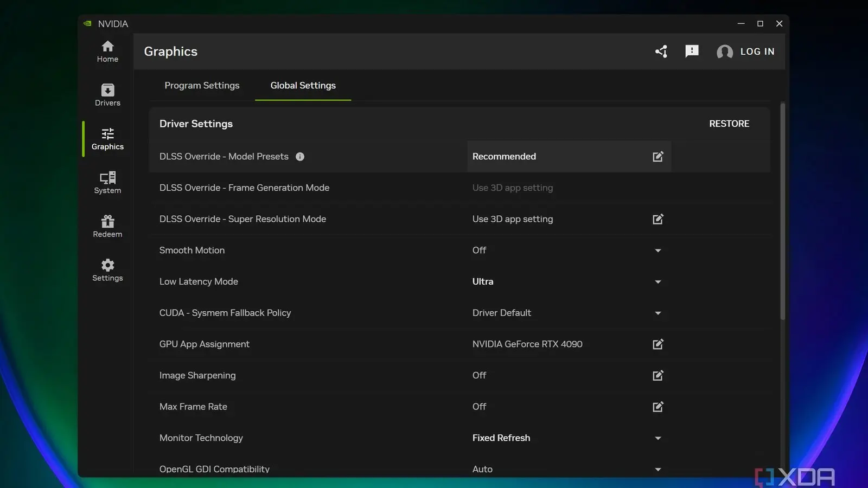Edit DLSS Super Resolution Mode setting

[658, 219]
